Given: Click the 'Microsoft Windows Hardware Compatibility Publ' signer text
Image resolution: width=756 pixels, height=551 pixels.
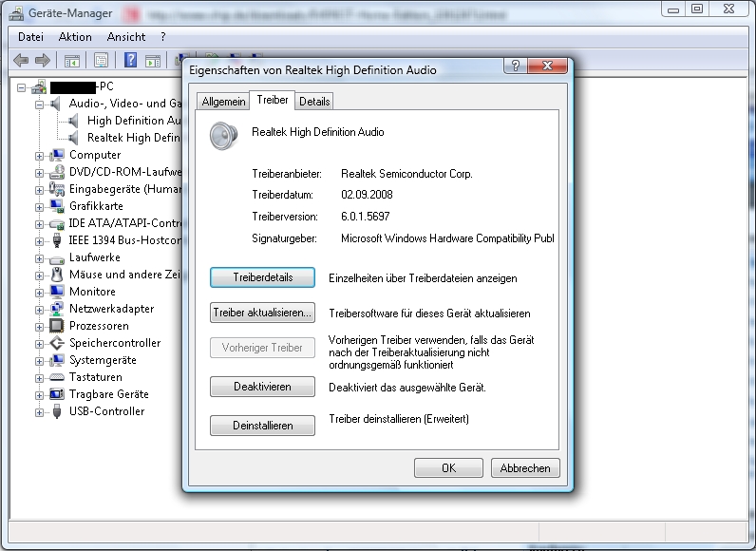Looking at the screenshot, I should click(447, 238).
